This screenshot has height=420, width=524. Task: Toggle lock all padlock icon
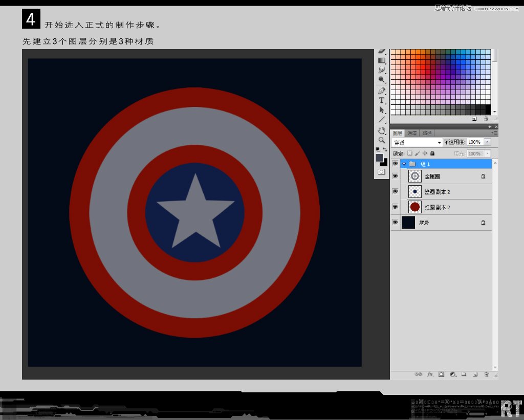[x=432, y=153]
